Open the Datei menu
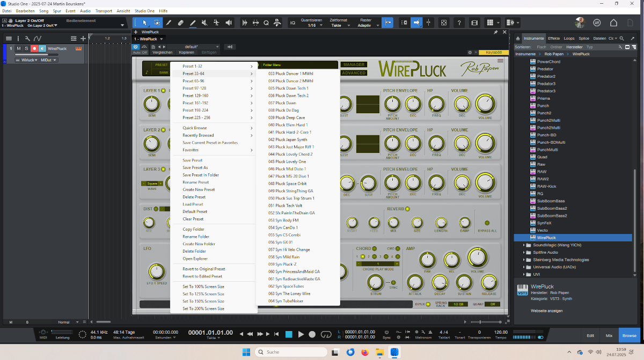Screen dimensions: 644x360 7,11
